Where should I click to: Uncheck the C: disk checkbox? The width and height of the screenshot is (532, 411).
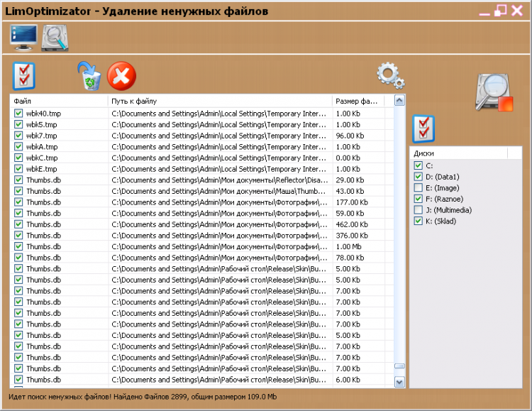(418, 165)
